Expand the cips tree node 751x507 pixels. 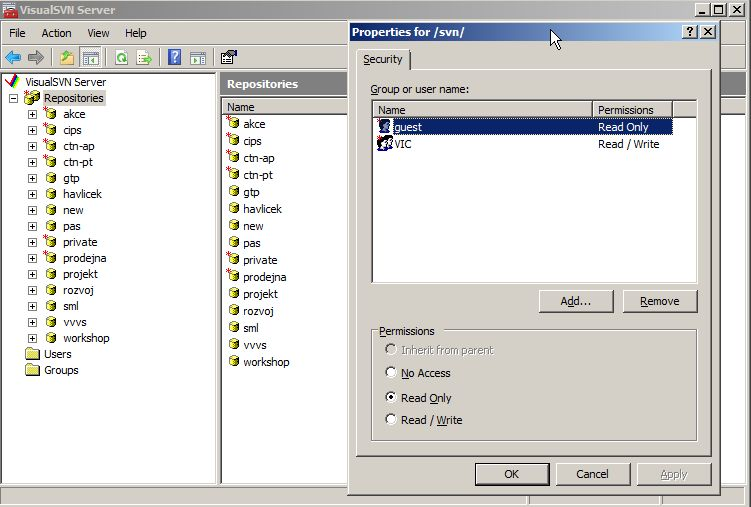pyautogui.click(x=32, y=130)
